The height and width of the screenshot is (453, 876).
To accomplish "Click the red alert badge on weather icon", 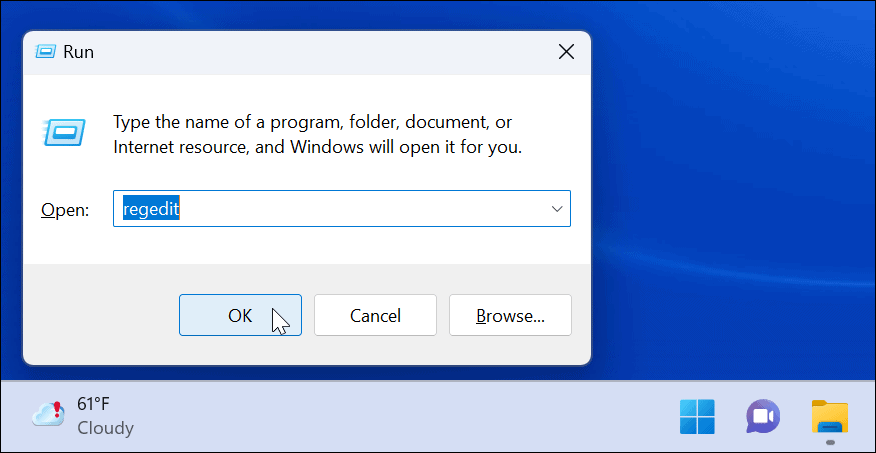I will [x=58, y=404].
